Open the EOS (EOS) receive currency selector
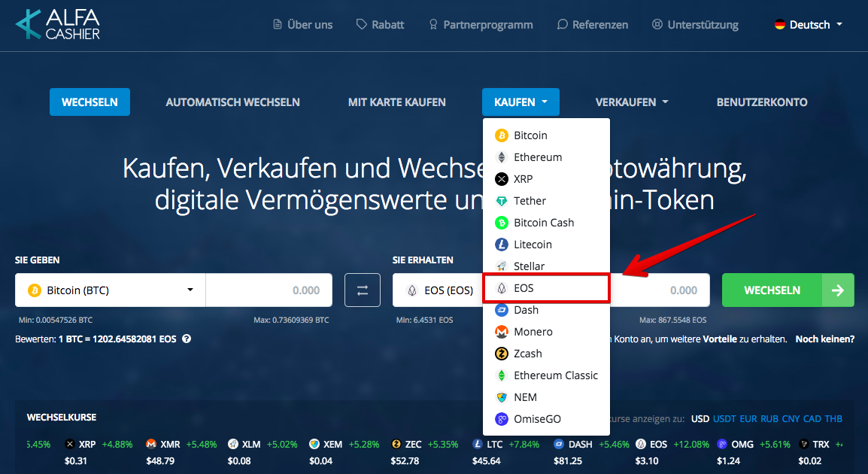This screenshot has height=474, width=868. coord(438,290)
